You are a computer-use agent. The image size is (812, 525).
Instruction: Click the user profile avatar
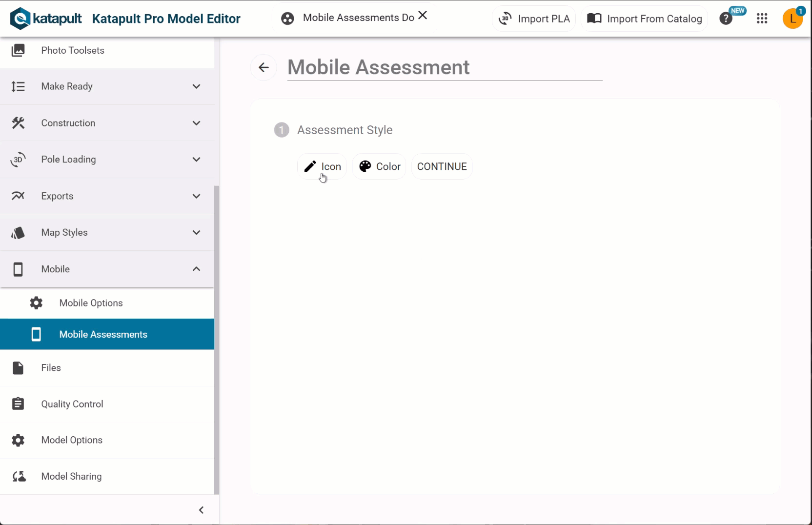[x=792, y=19]
